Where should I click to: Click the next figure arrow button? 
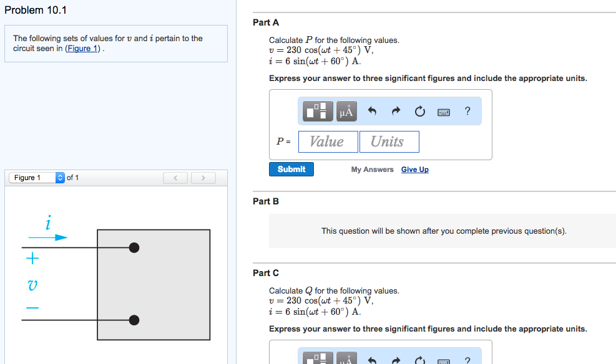(x=203, y=178)
